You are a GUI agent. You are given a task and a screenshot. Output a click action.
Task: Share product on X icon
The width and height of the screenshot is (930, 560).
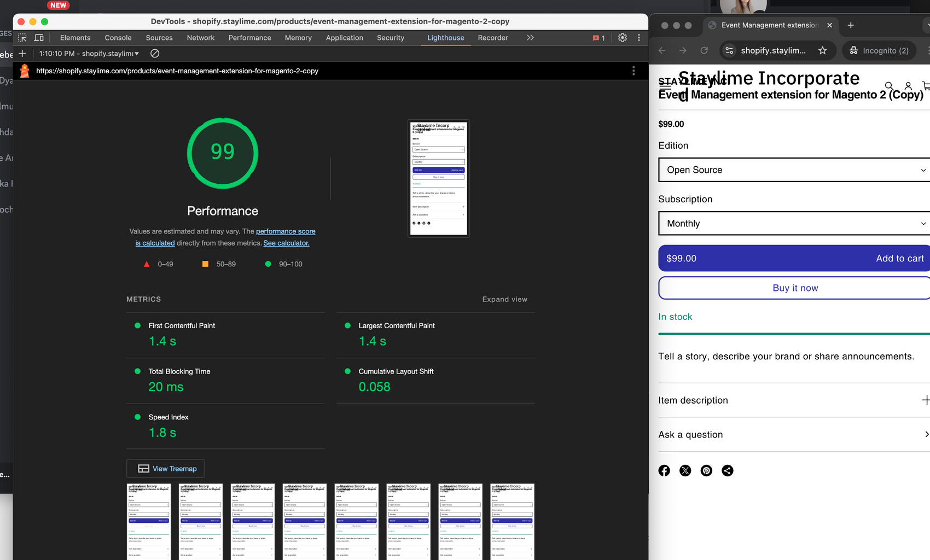pos(685,471)
